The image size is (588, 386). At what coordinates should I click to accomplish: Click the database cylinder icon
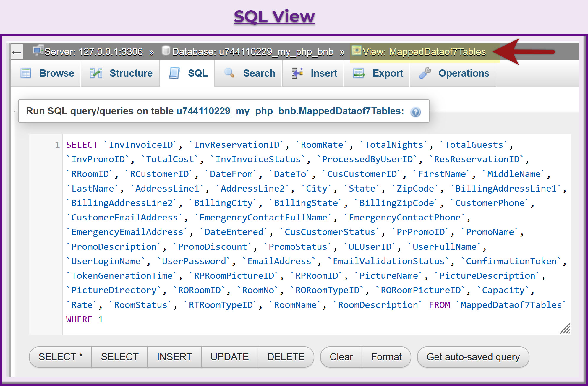(x=166, y=51)
